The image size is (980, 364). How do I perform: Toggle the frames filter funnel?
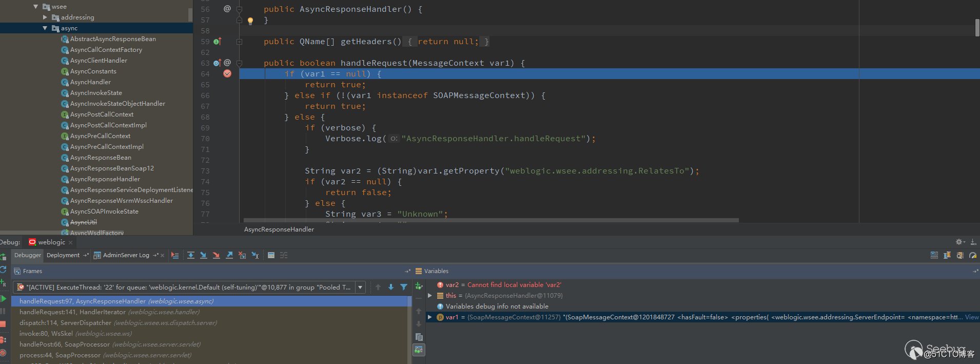click(x=404, y=287)
